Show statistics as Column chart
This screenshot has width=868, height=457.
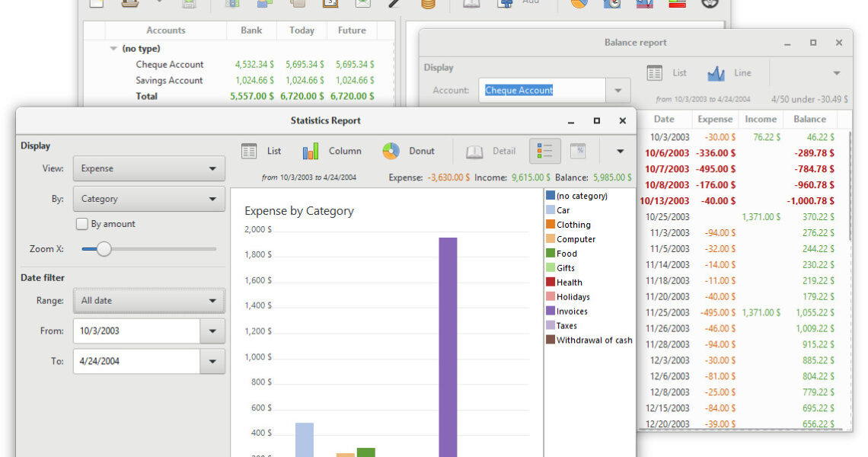click(x=331, y=151)
